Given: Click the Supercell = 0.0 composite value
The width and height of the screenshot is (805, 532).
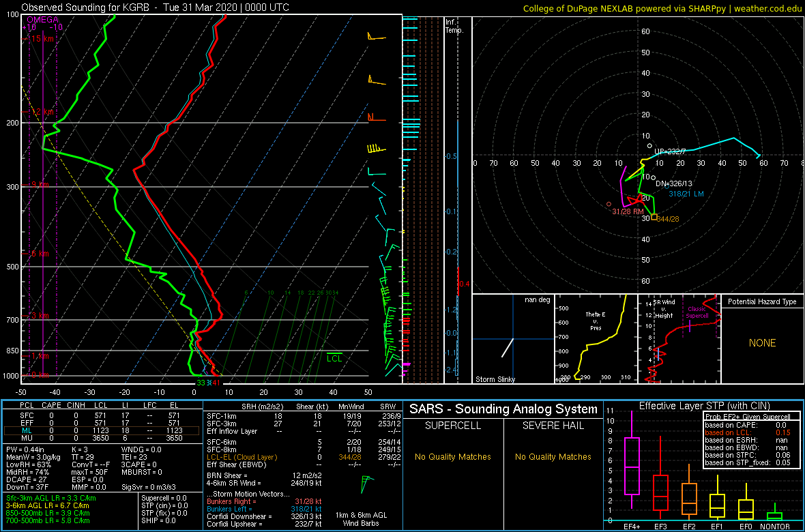Looking at the screenshot, I should point(164,499).
